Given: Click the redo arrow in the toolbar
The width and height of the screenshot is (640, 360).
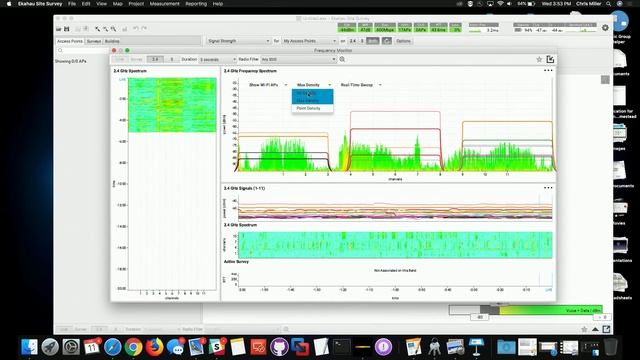Looking at the screenshot, I should [144, 29].
